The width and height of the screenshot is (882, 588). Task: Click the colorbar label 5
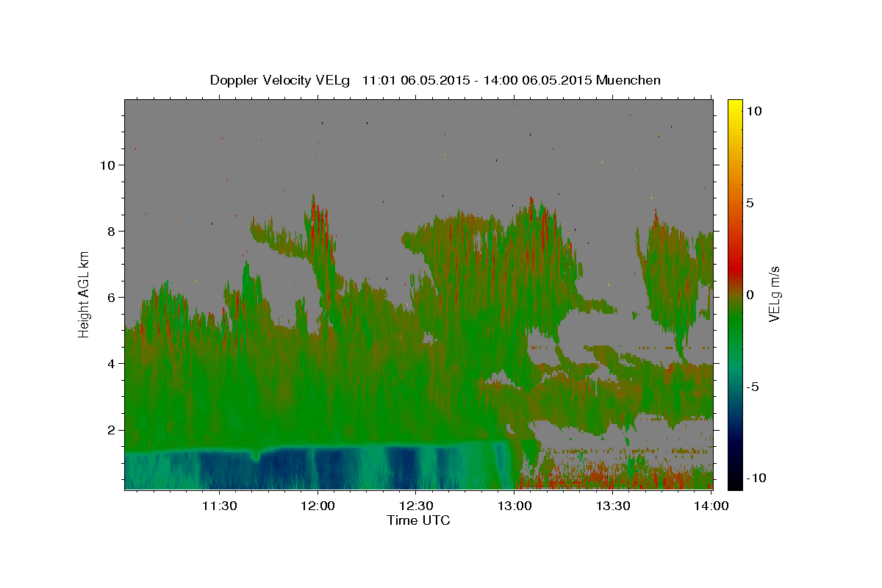tap(750, 203)
